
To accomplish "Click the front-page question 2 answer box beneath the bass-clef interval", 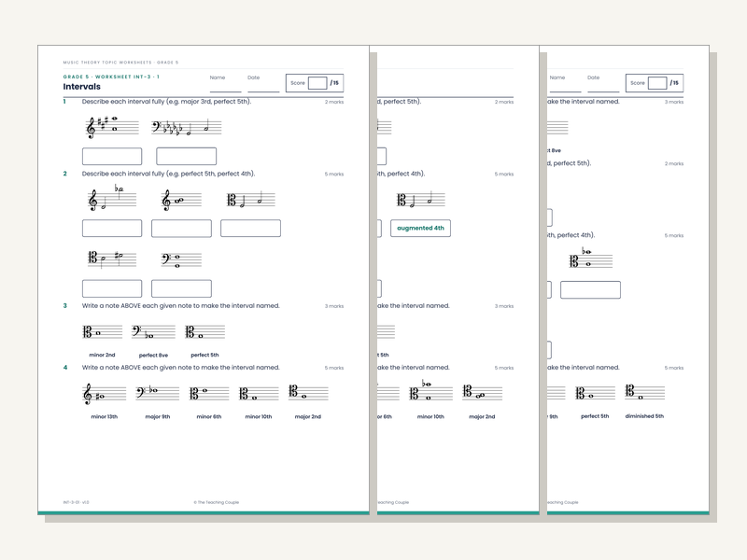I will pos(181,288).
